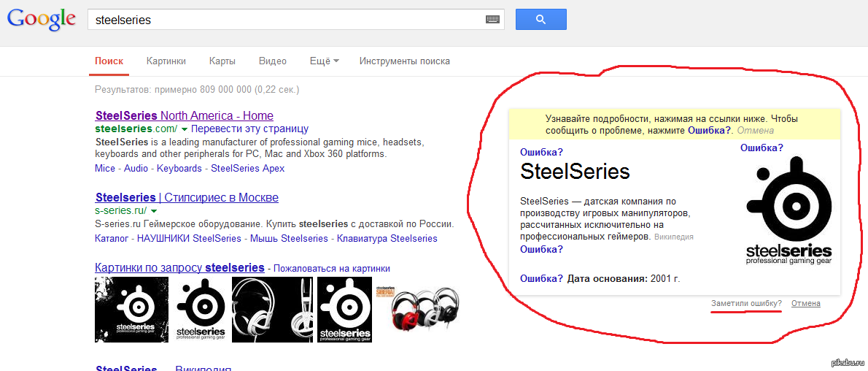Open the first black SteelSeries logo thumbnail
Image resolution: width=868 pixels, height=371 pixels.
(x=125, y=310)
